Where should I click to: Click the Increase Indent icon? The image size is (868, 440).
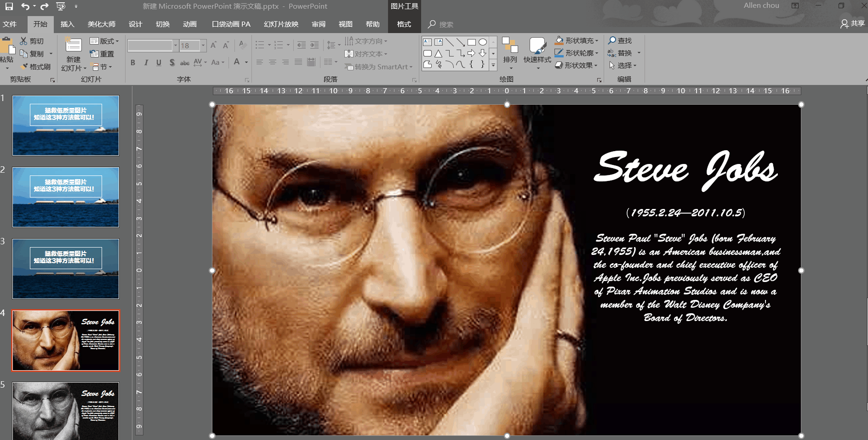pos(314,45)
